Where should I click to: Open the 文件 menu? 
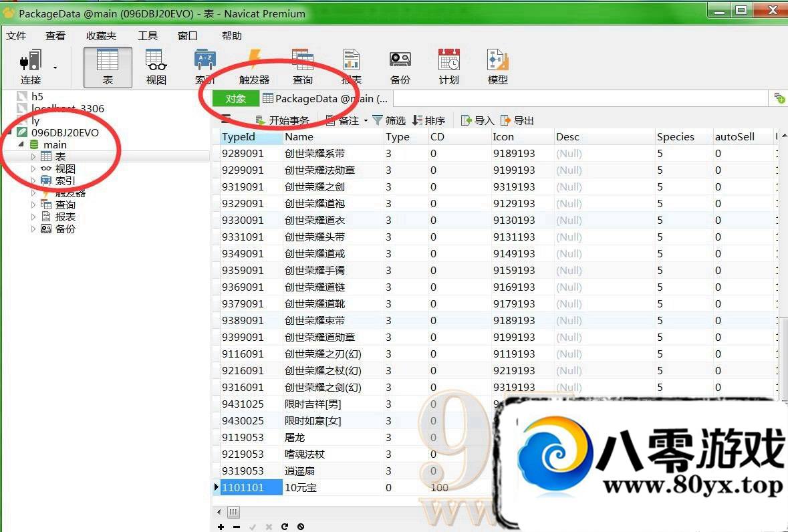16,35
